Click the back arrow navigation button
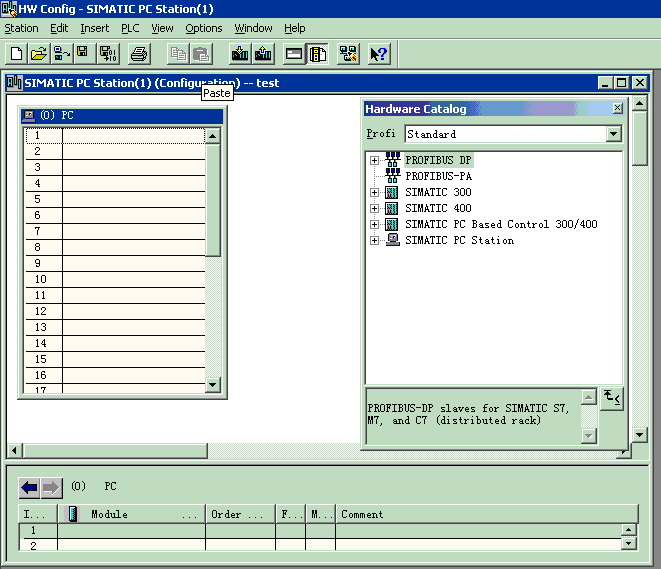 [29, 488]
